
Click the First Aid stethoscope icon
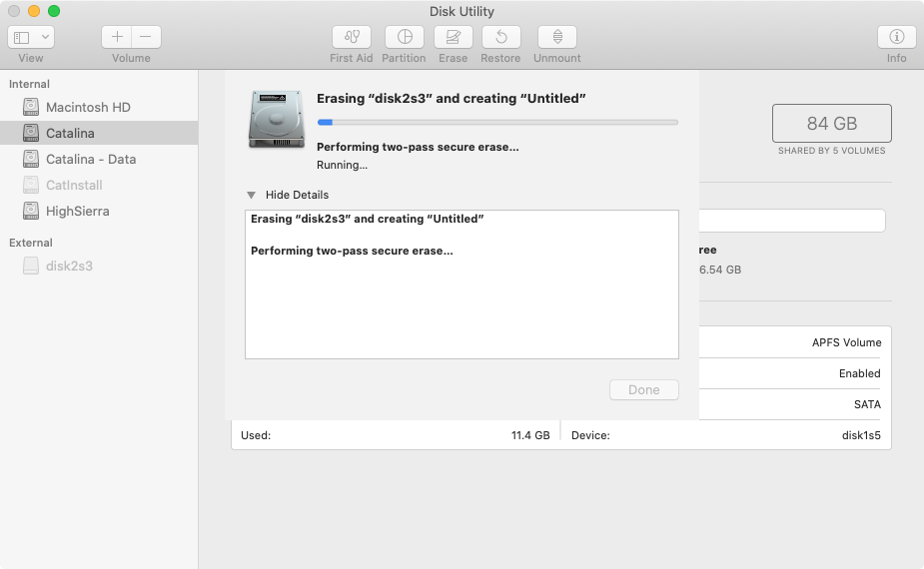[352, 37]
